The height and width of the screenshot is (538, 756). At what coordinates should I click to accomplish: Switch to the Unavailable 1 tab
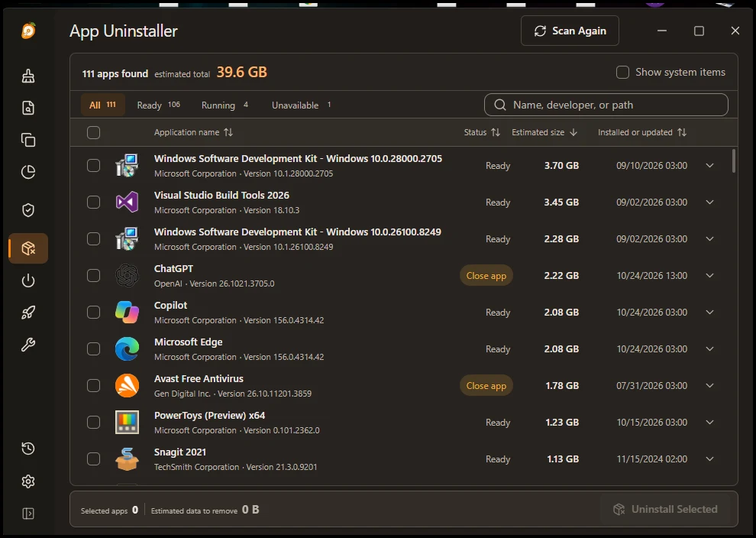(x=302, y=105)
